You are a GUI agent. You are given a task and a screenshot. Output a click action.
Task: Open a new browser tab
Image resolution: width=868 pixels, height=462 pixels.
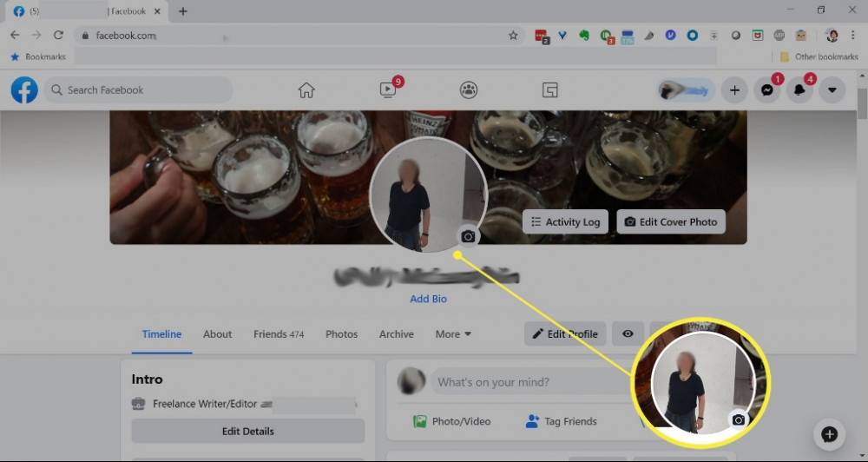pyautogui.click(x=183, y=11)
